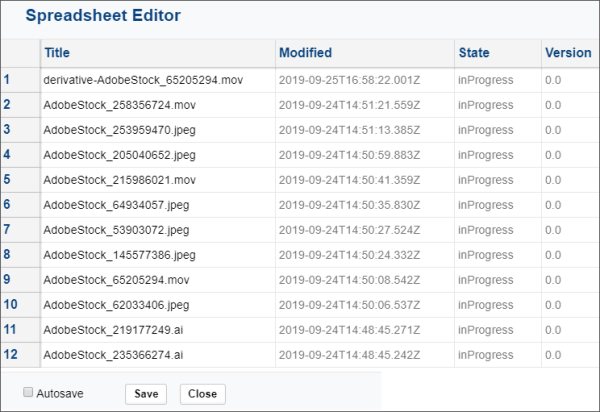Viewport: 600px width, 412px height.
Task: Click inProgress state for AdobeStock_258356724.mov
Action: click(x=498, y=105)
